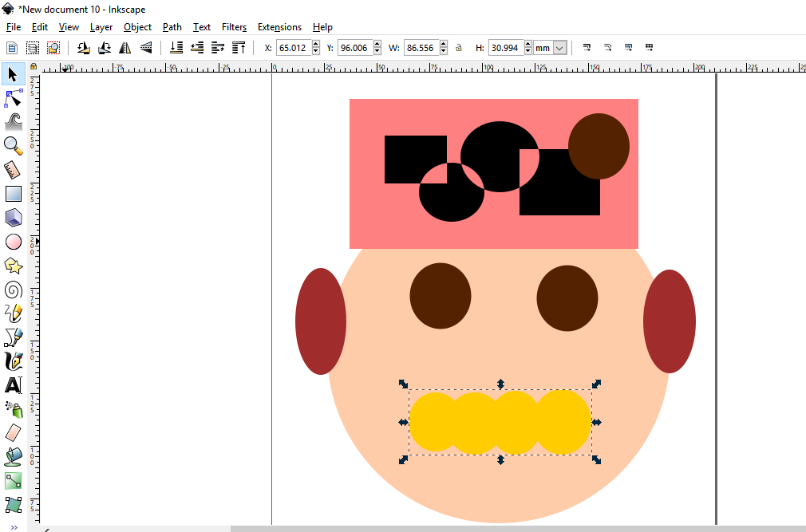Choose the Ellipse/Circle tool
The width and height of the screenshot is (806, 532).
coord(14,242)
